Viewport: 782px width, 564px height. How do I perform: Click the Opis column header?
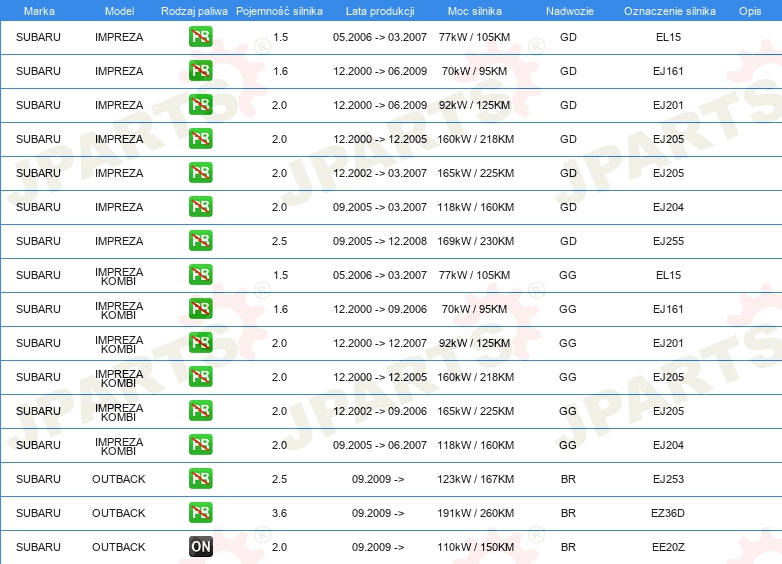pyautogui.click(x=749, y=10)
